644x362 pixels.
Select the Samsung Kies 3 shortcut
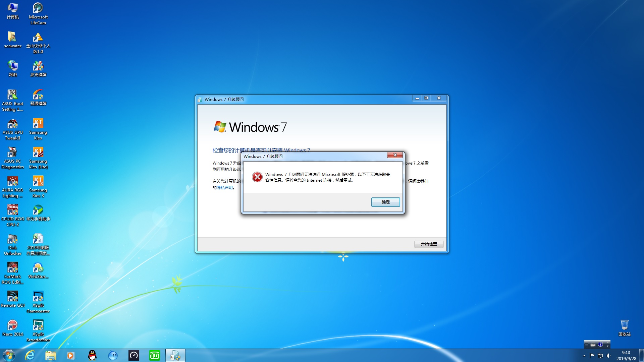pos(38,187)
